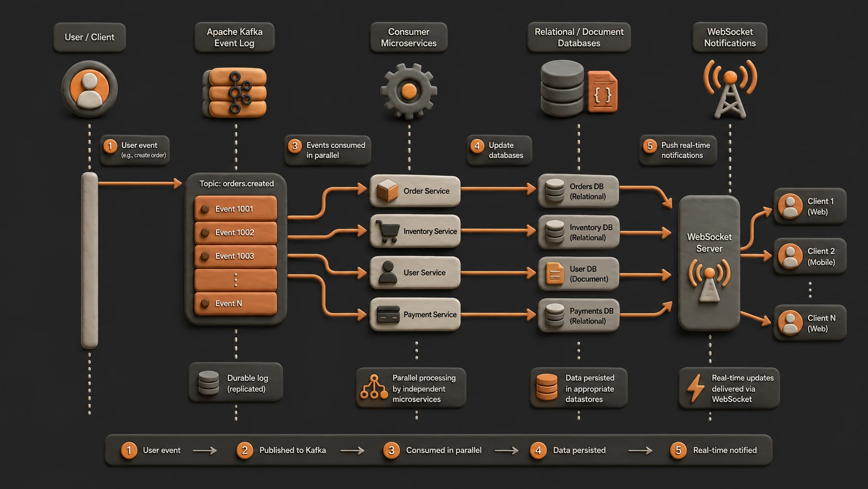Click the Update databases callout
Screen dimensions: 868x489
[499, 150]
